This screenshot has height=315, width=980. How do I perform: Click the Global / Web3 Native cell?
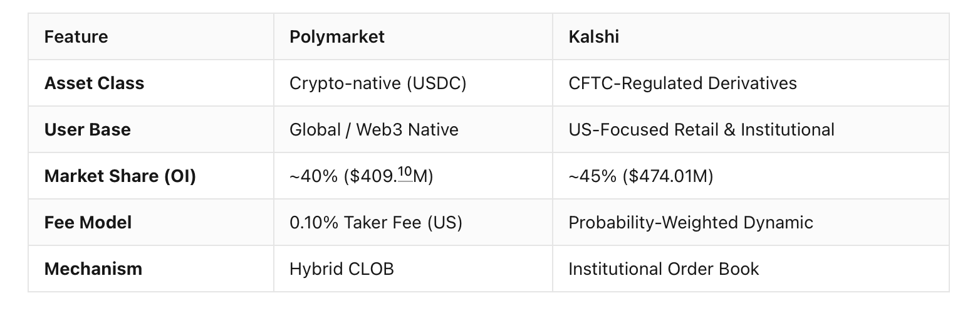pyautogui.click(x=374, y=129)
